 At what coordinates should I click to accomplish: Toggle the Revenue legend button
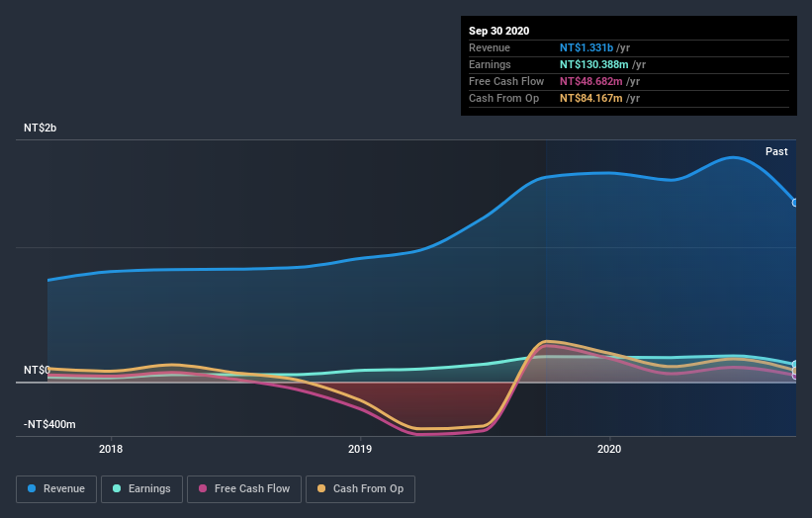56,489
